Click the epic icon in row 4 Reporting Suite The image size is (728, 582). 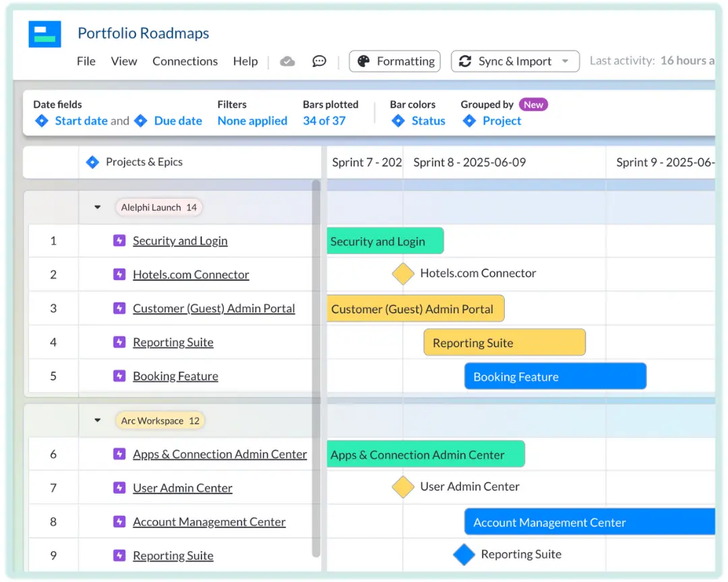pos(119,342)
